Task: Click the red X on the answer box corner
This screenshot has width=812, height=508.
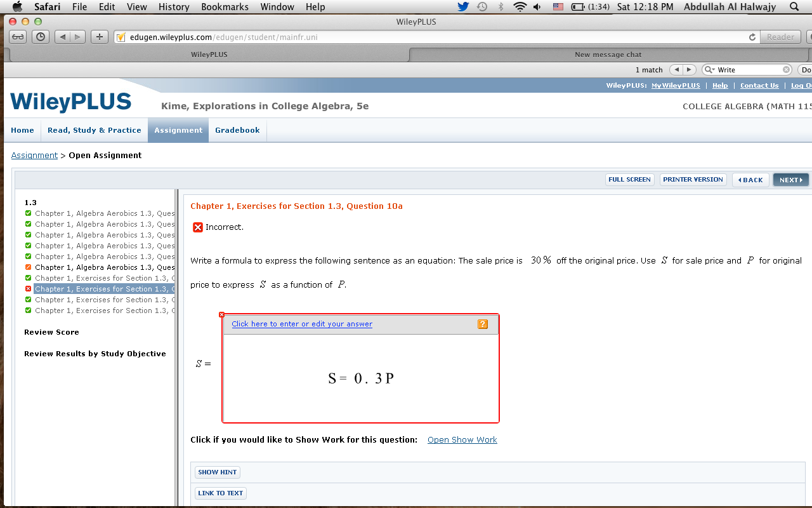Action: (221, 315)
